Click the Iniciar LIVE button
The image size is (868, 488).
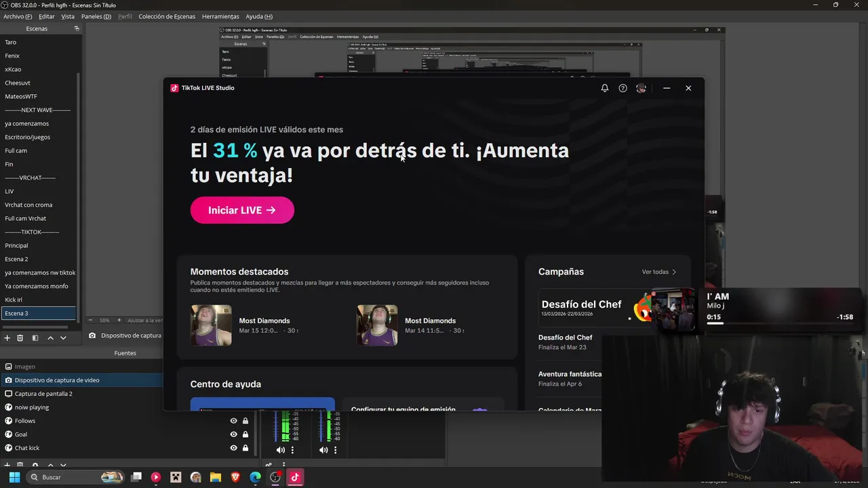click(x=242, y=210)
